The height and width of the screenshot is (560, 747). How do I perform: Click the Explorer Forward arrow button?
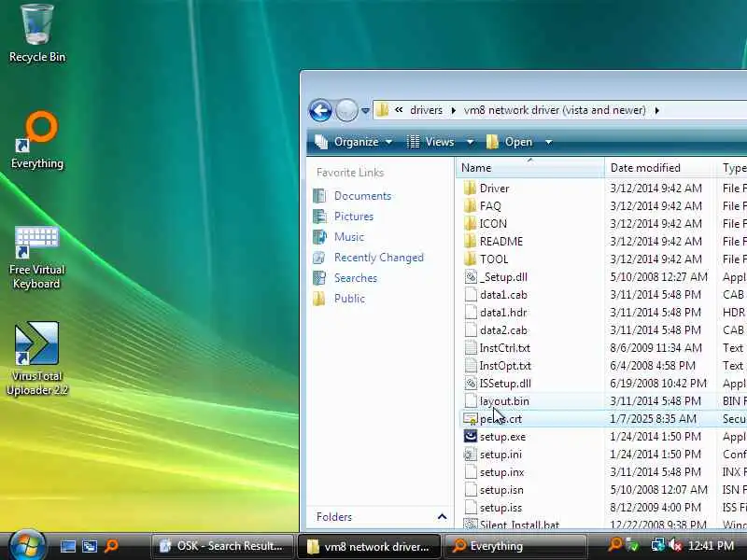[x=346, y=111]
